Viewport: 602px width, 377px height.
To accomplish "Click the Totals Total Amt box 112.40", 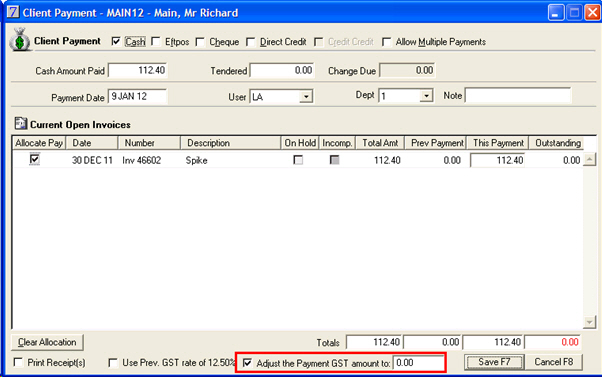I will click(374, 342).
